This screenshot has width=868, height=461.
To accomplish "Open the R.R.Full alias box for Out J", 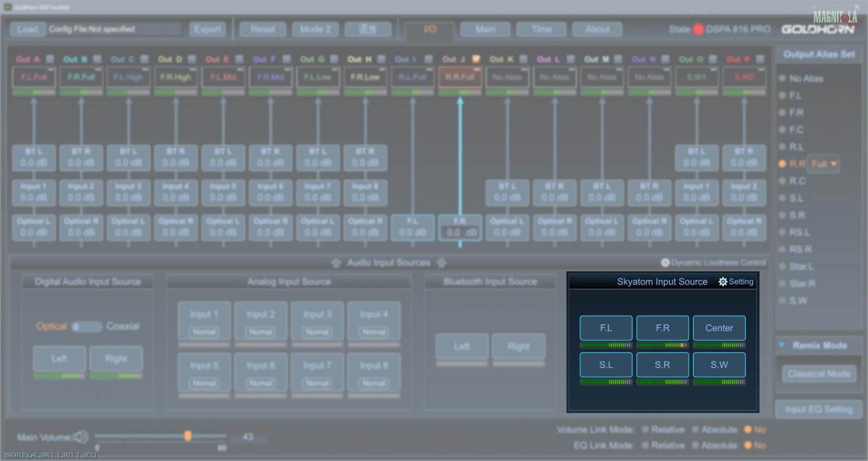I will [459, 78].
